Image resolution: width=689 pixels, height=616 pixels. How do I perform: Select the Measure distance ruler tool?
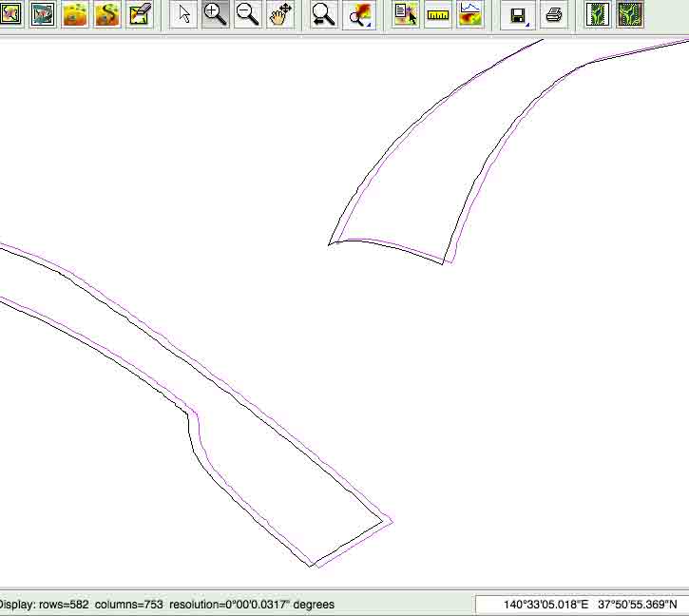[x=438, y=14]
